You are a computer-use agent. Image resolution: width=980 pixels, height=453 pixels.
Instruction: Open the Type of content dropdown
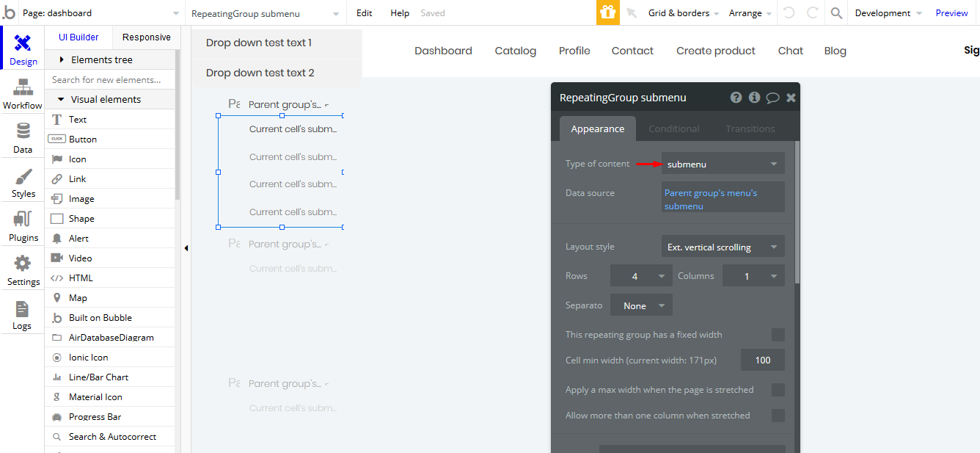coord(723,164)
